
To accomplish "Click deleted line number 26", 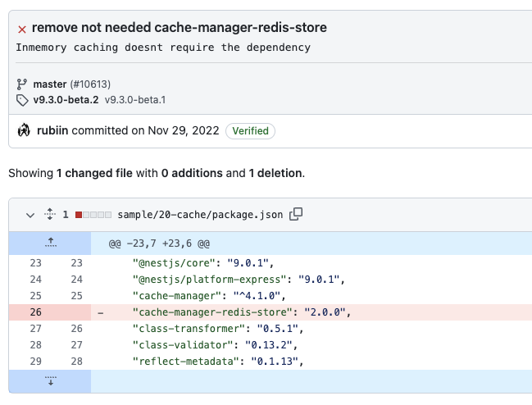I will click(x=35, y=312).
